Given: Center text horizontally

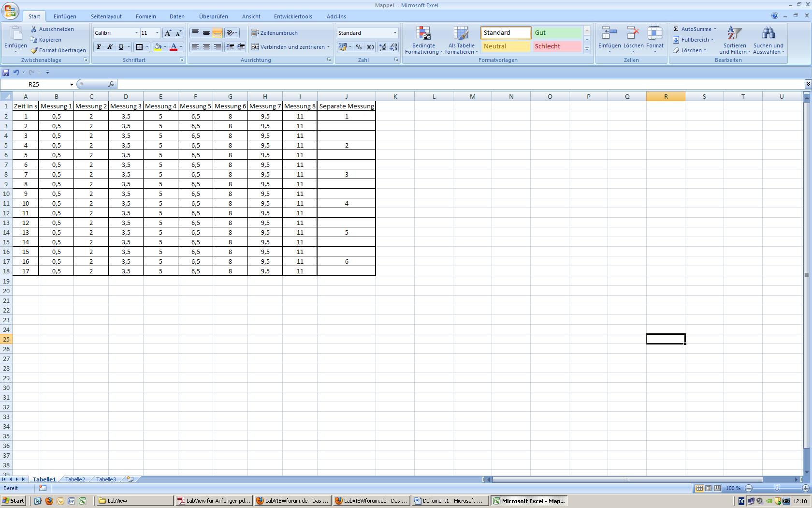Looking at the screenshot, I should pyautogui.click(x=206, y=47).
